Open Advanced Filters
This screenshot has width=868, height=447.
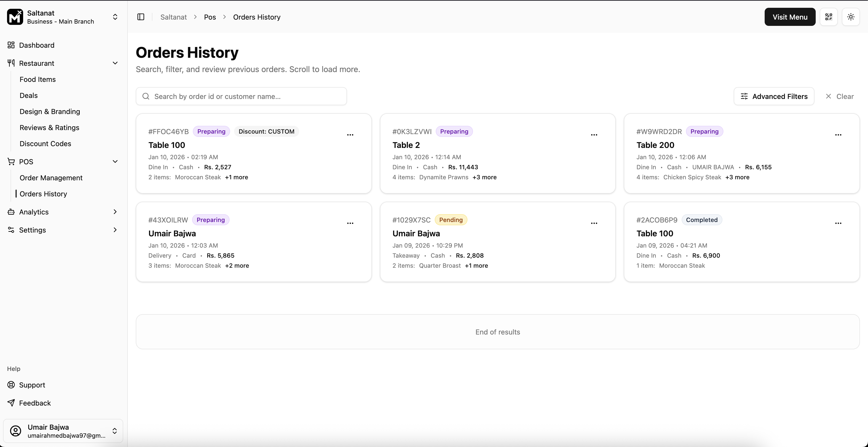(x=774, y=96)
